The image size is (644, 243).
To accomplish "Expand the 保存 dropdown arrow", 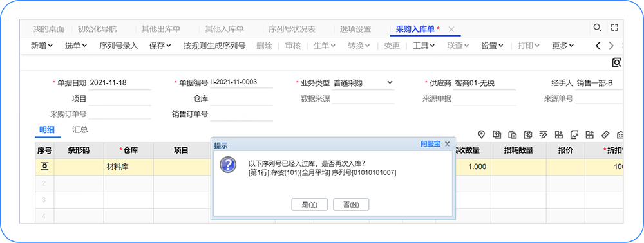I will (168, 46).
